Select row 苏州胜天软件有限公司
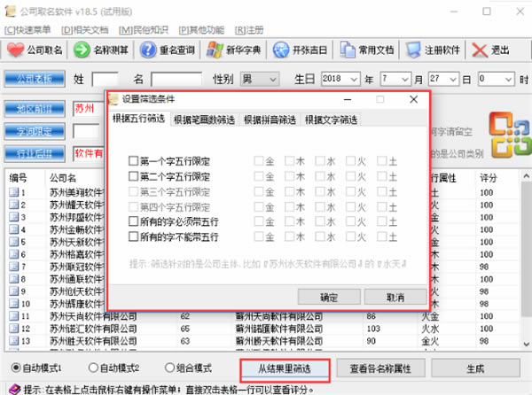 (262, 340)
